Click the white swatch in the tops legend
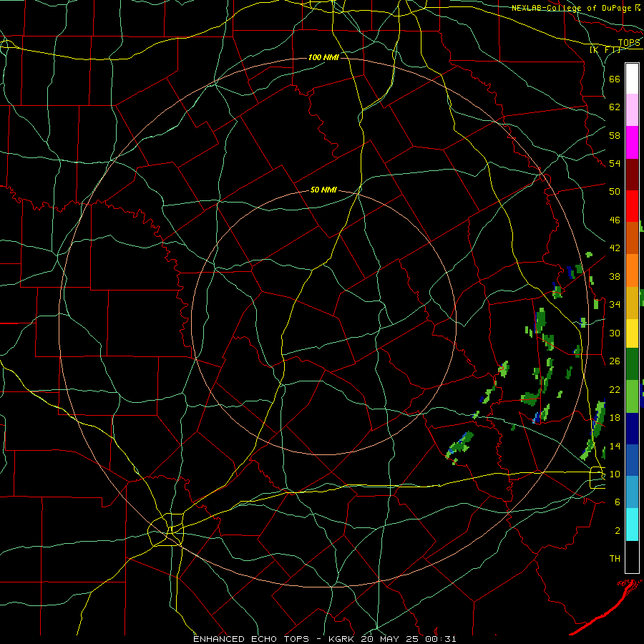Viewport: 644px width, 644px height. click(632, 79)
